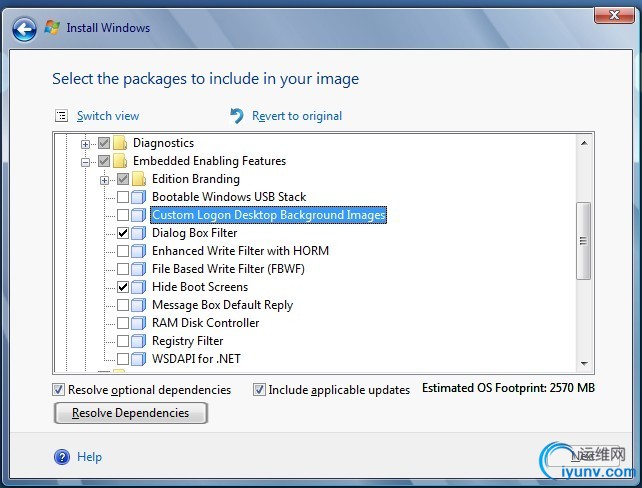Click the Hide Boot Screens package icon
The image size is (642, 488).
139,287
